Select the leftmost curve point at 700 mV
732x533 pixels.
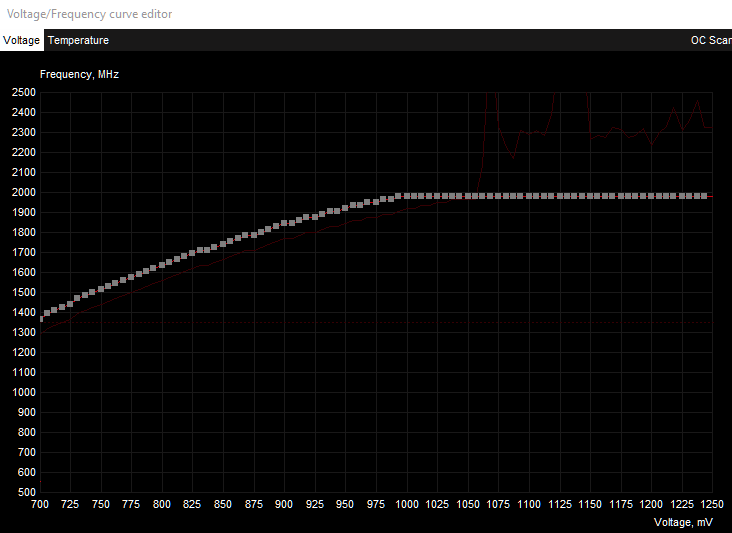(41, 319)
